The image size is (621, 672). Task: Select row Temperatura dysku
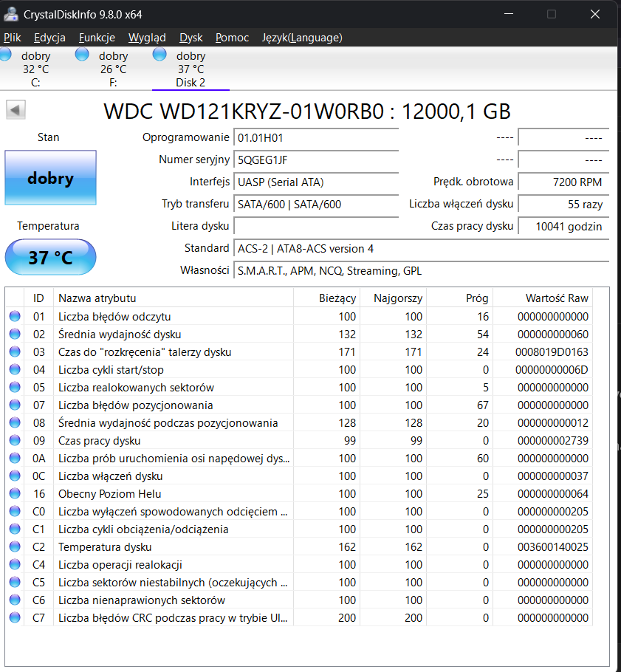click(299, 547)
